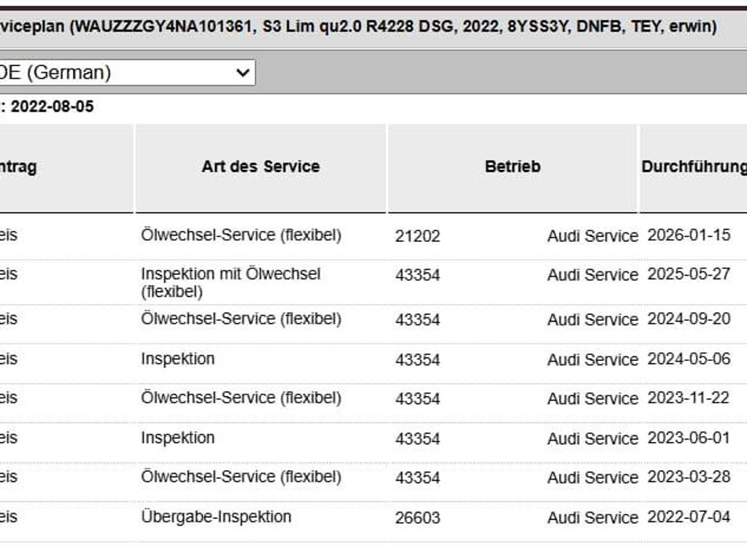Click the dropdown chevron arrow
Image resolution: width=747 pixels, height=560 pixels.
point(243,73)
